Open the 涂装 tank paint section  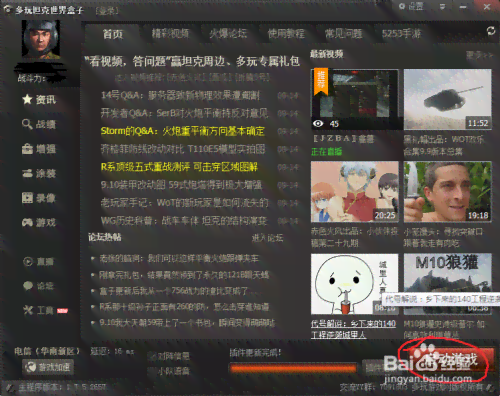[39, 173]
